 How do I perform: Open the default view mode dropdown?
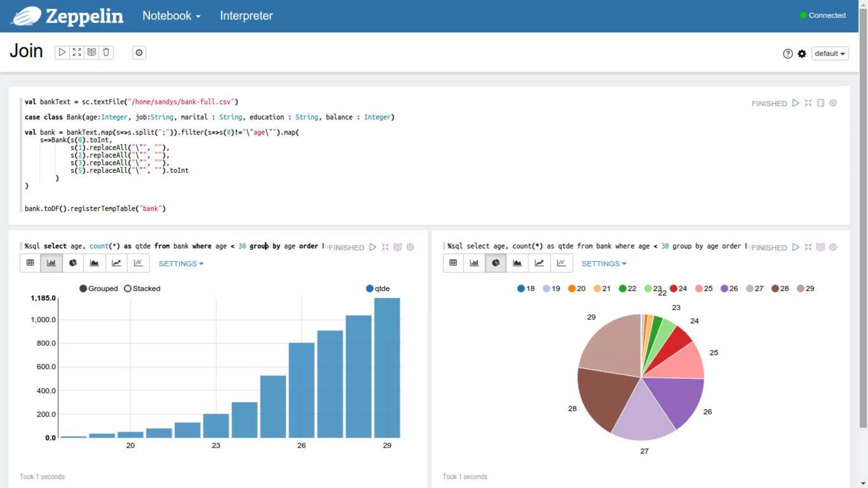(x=829, y=54)
